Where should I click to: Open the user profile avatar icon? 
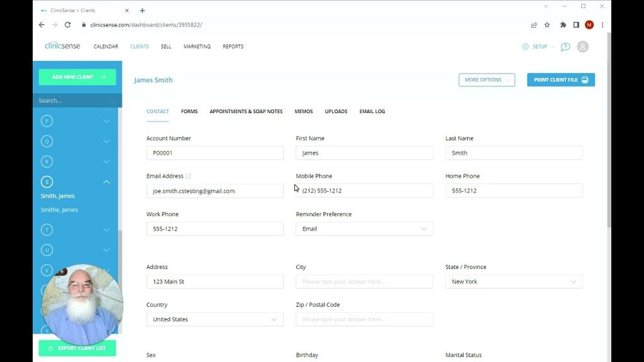pos(583,47)
